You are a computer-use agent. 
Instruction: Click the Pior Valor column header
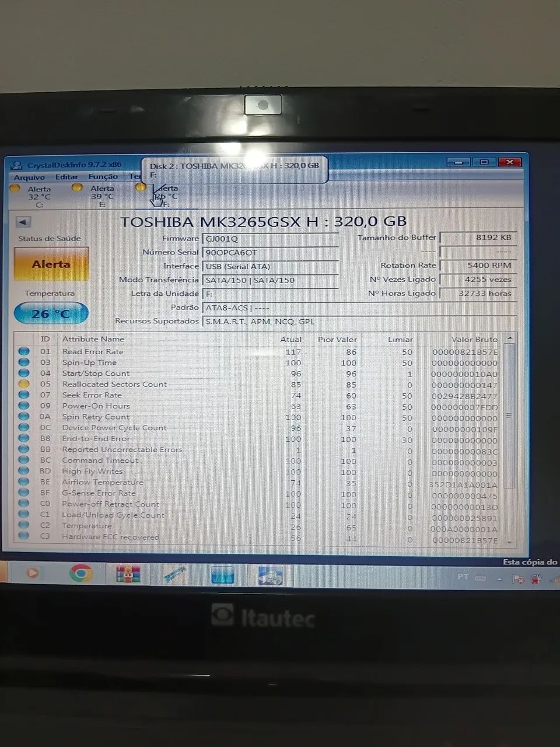tap(337, 340)
